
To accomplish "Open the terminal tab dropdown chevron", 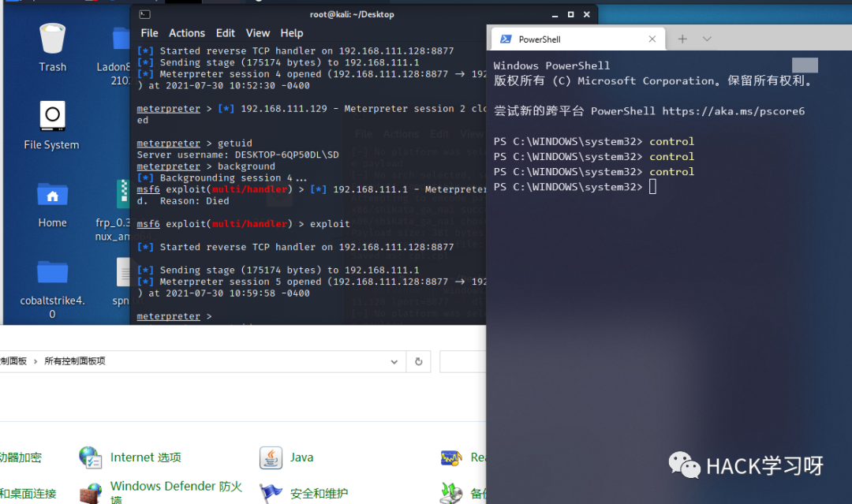I will 706,39.
